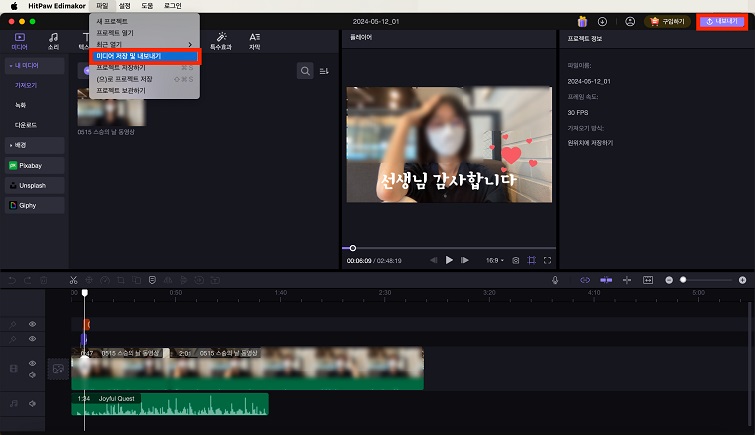Mute the Joyful Quest audio track
The height and width of the screenshot is (435, 755).
point(32,403)
